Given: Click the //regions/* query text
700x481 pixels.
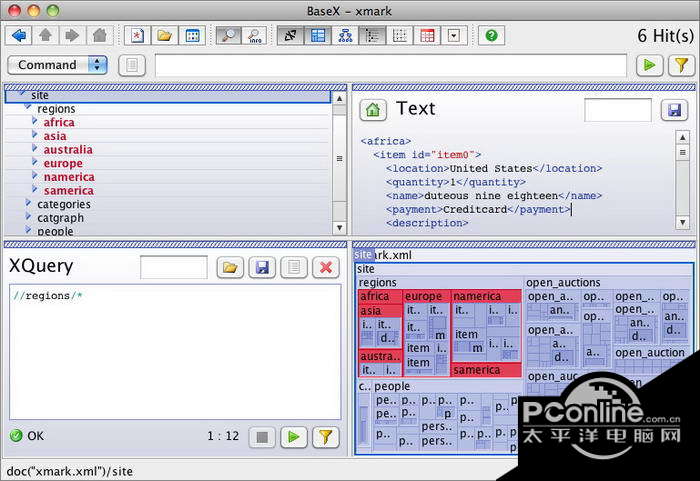Looking at the screenshot, I should pyautogui.click(x=48, y=296).
